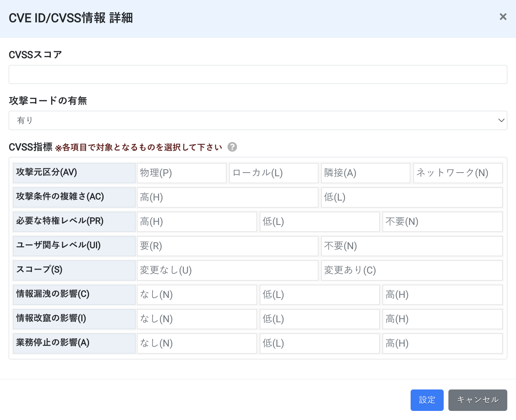The height and width of the screenshot is (420, 516).
Task: Click the キャンセル button
Action: tap(478, 400)
